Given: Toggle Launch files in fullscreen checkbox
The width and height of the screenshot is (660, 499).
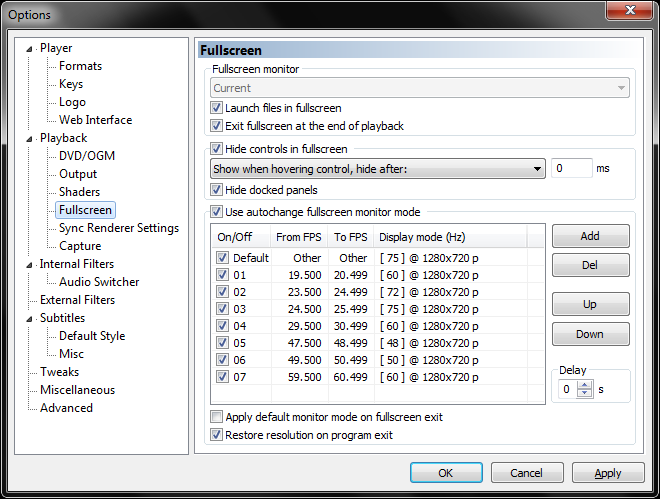Looking at the screenshot, I should pyautogui.click(x=216, y=108).
